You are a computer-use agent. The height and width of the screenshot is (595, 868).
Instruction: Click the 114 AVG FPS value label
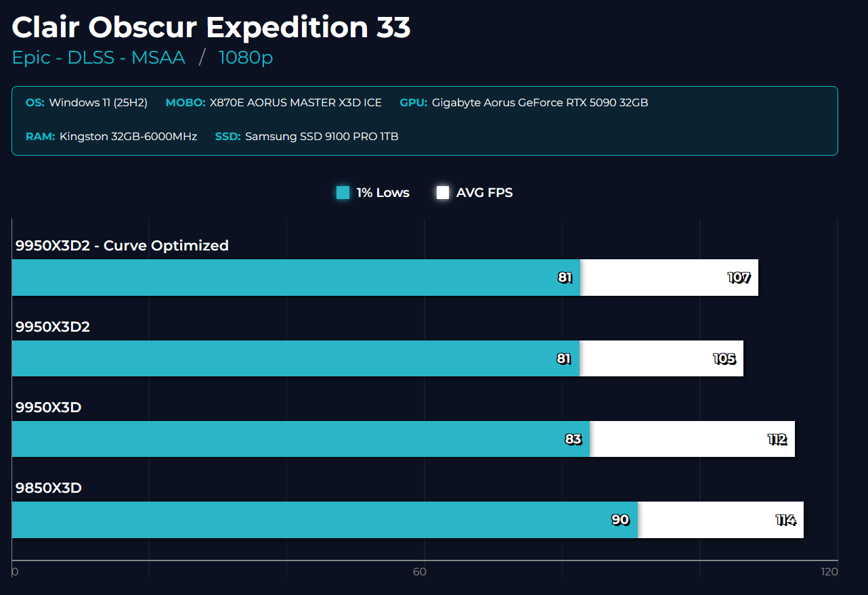[x=785, y=520]
